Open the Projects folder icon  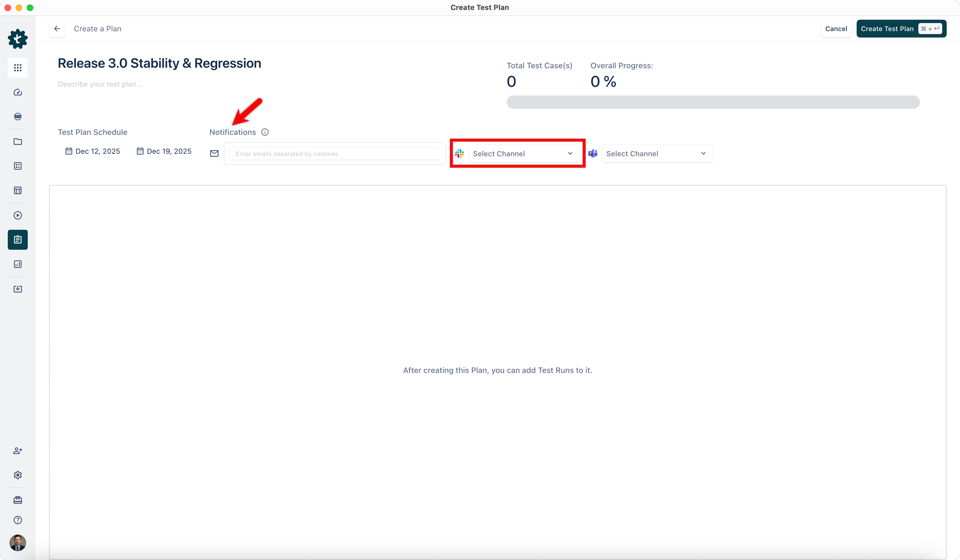17,142
